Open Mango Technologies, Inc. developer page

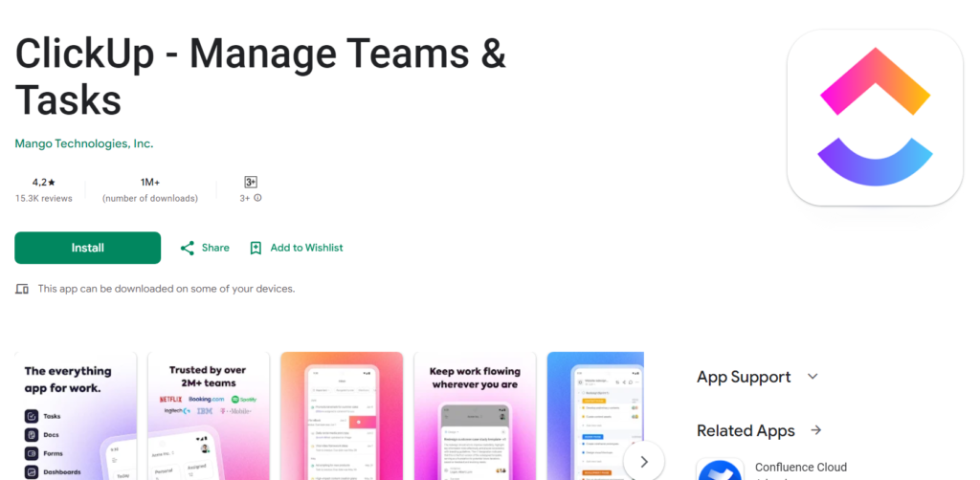point(84,143)
